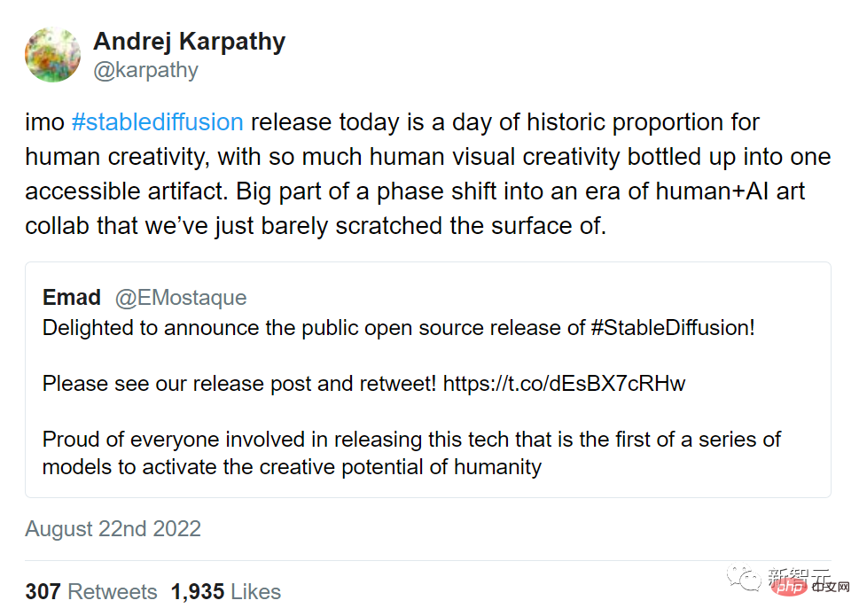Click the @EMostaque handle
This screenshot has height=616, width=859.
click(x=179, y=297)
